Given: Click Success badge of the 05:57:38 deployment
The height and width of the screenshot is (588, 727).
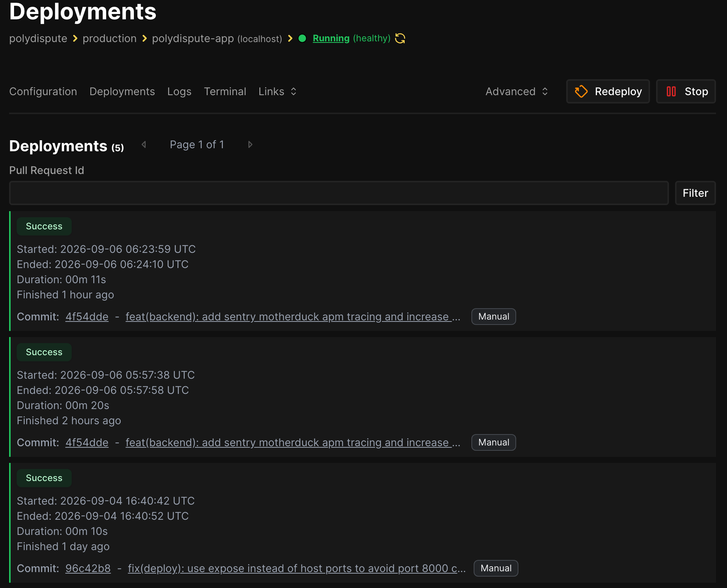Looking at the screenshot, I should click(x=44, y=352).
